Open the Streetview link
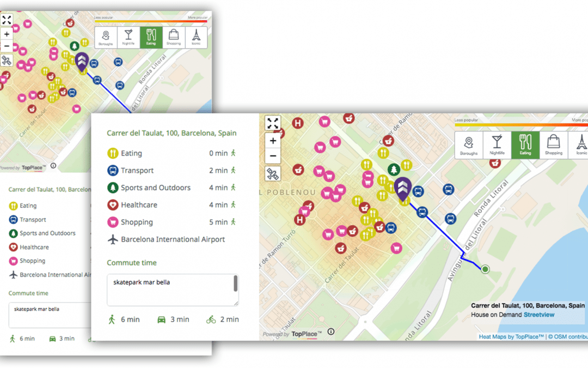Viewport: 588px width, 368px height. click(539, 315)
